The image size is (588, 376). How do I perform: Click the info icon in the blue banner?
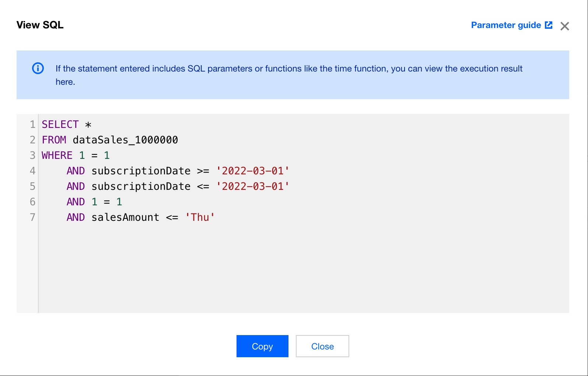tap(38, 68)
